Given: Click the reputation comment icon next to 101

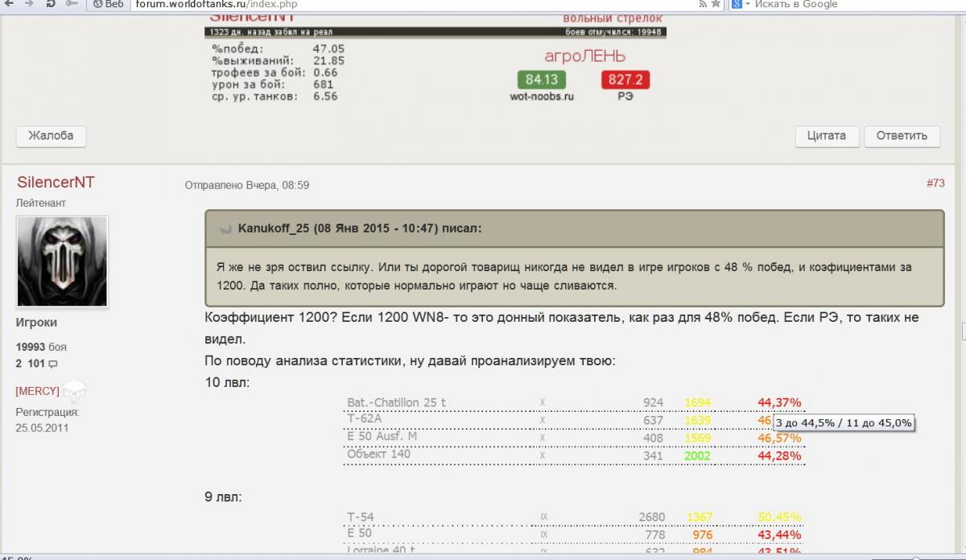Looking at the screenshot, I should point(53,364).
